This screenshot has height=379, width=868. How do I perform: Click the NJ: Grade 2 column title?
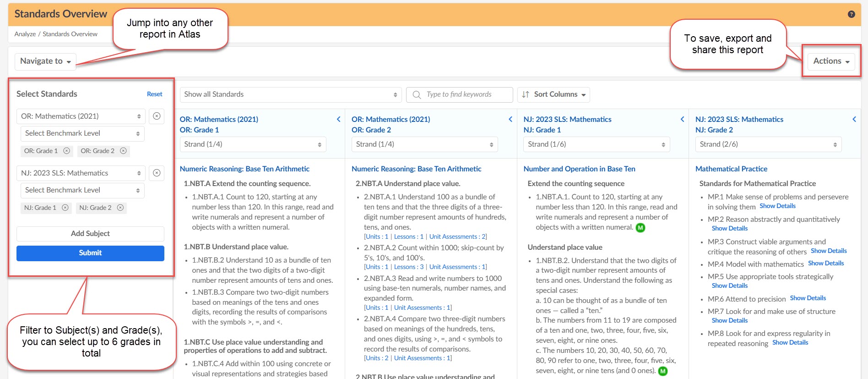point(739,125)
